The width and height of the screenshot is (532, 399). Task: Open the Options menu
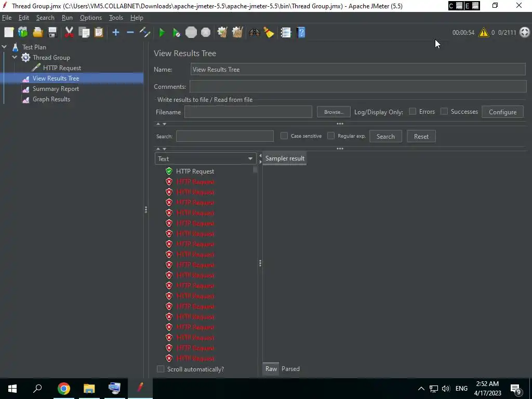point(90,18)
